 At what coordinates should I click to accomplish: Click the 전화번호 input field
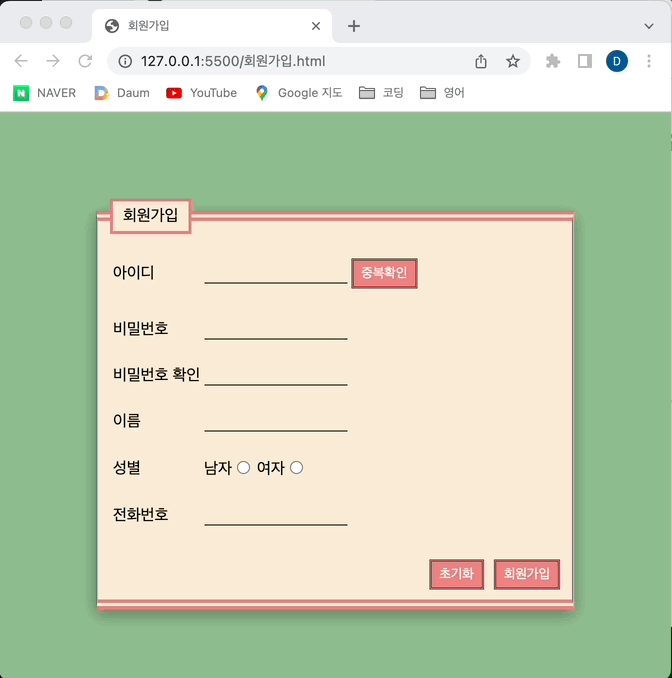coord(276,515)
